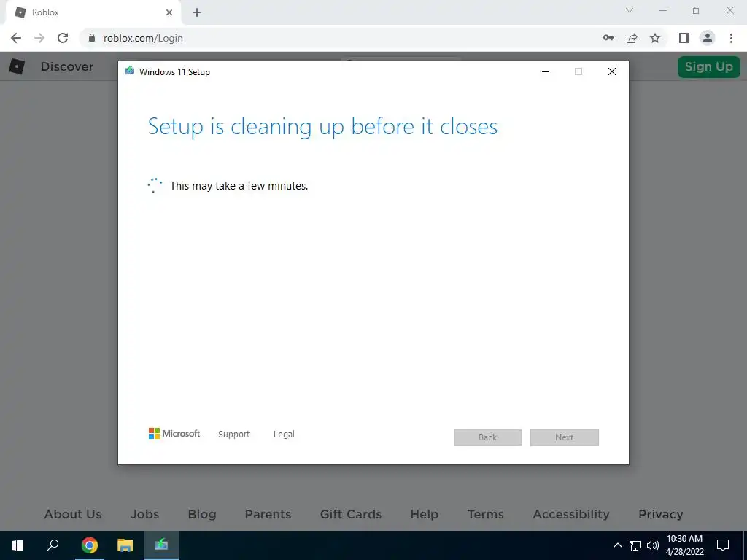The image size is (747, 560).
Task: Click the Chrome taskbar icon
Action: (89, 545)
